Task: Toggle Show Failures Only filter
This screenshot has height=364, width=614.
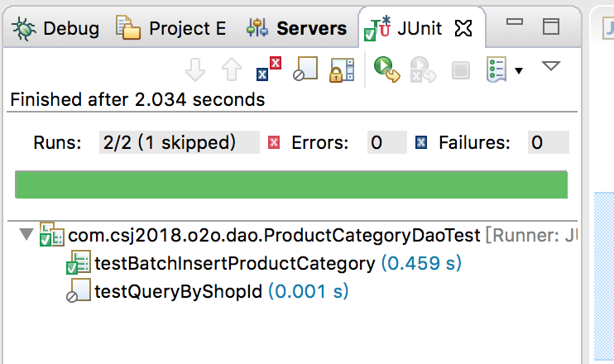Action: tap(269, 69)
